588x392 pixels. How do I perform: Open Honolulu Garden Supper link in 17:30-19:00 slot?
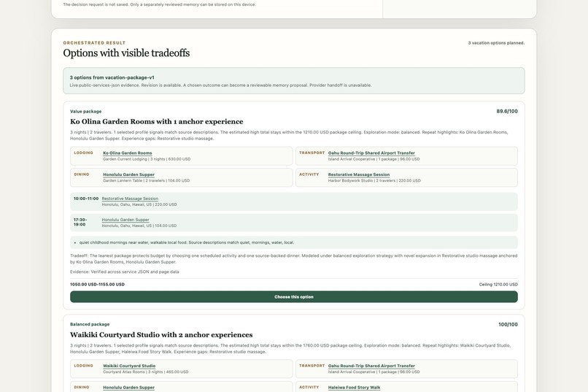tap(125, 220)
